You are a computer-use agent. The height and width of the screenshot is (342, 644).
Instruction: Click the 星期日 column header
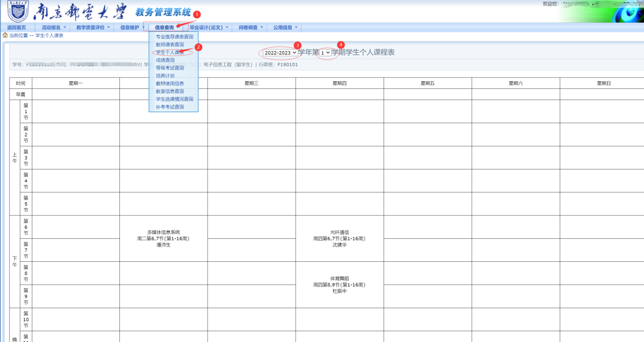(x=602, y=83)
